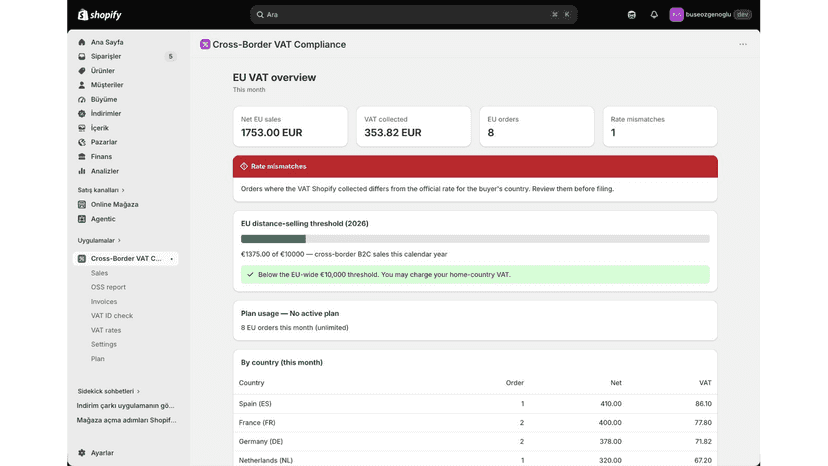Click the distance-selling threshold progress bar
This screenshot has width=828, height=466.
tap(475, 239)
